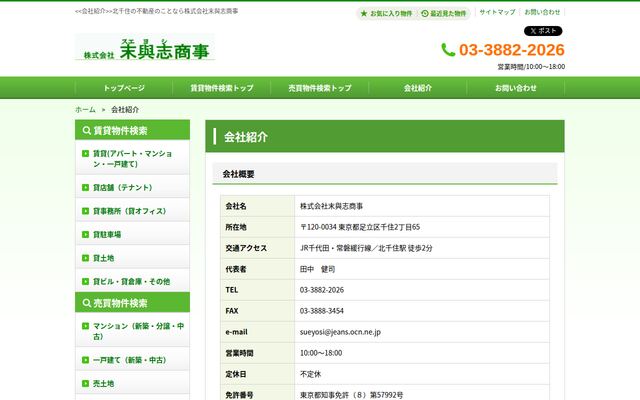Click arrow icon beside 売土地
The image size is (640, 400).
[85, 384]
